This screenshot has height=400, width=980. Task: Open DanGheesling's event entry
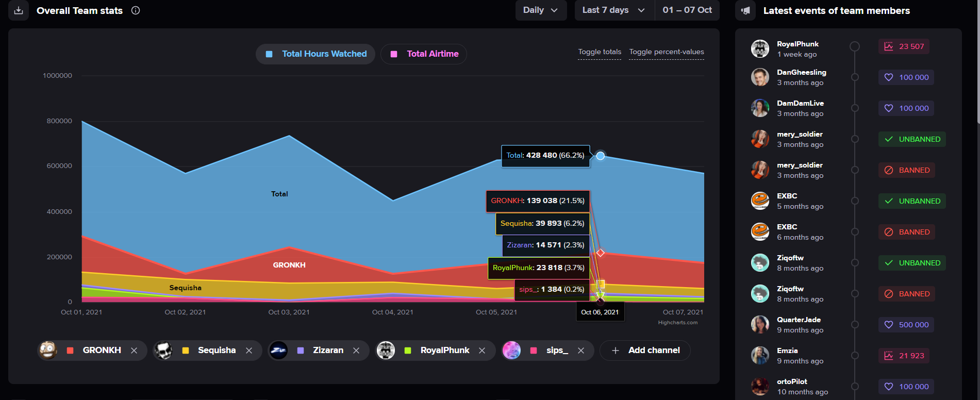(801, 77)
